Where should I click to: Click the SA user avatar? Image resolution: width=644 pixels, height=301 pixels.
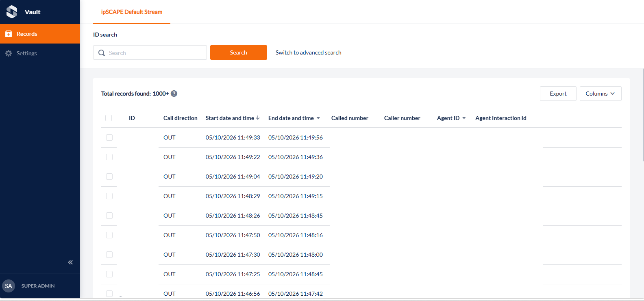tap(9, 286)
